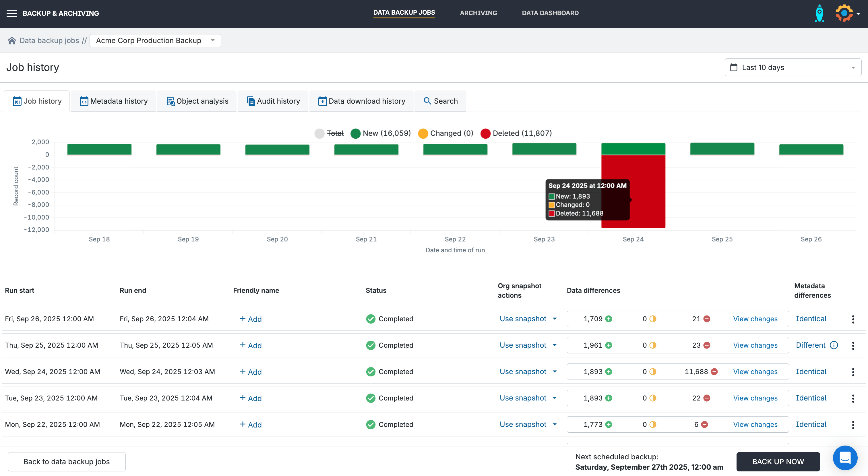Click the rocket launch icon in header
This screenshot has height=476, width=868.
(x=819, y=13)
